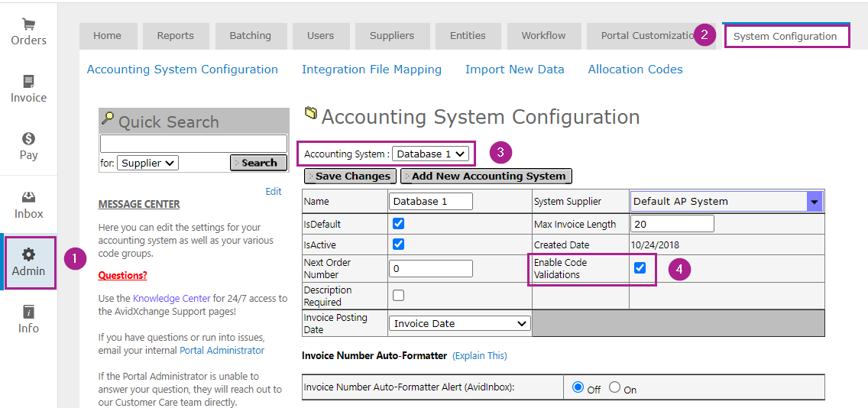Click the MESSAGE CENTER heading
The width and height of the screenshot is (868, 408).
tap(139, 204)
